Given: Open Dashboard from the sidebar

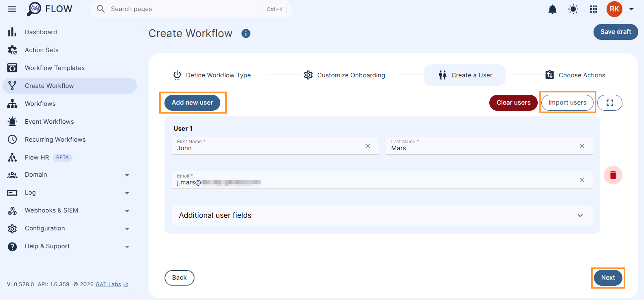Looking at the screenshot, I should click(70, 32).
